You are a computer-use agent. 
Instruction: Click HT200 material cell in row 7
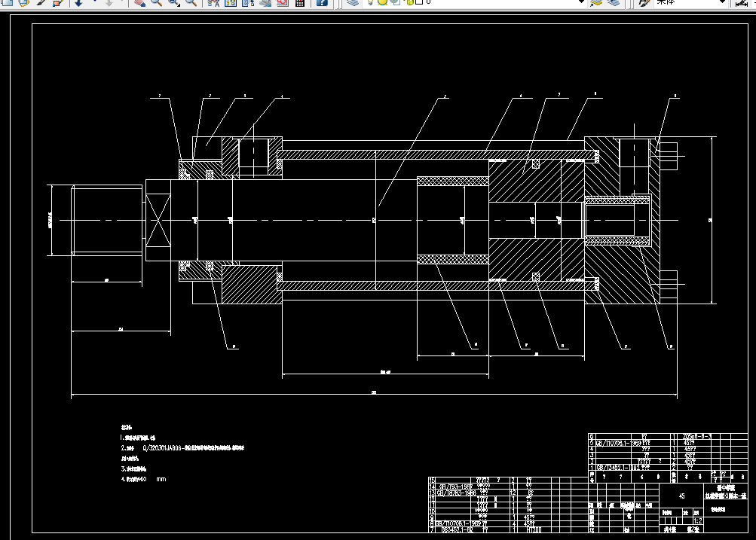tap(533, 529)
